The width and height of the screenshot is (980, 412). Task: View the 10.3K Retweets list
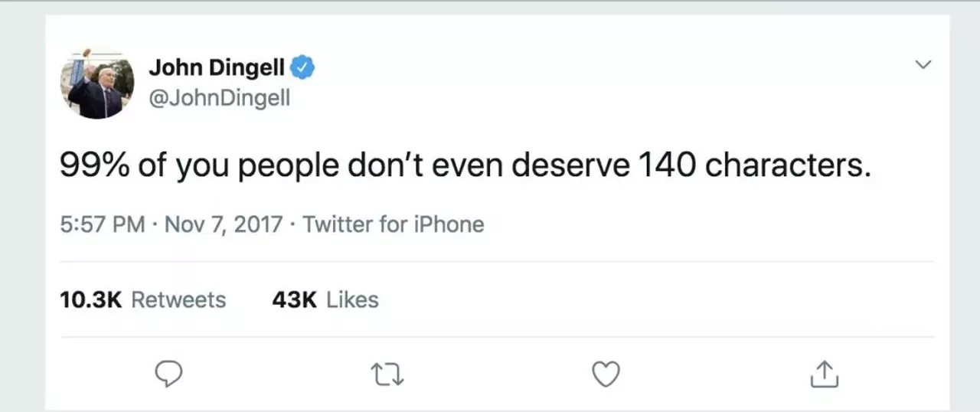pos(142,299)
